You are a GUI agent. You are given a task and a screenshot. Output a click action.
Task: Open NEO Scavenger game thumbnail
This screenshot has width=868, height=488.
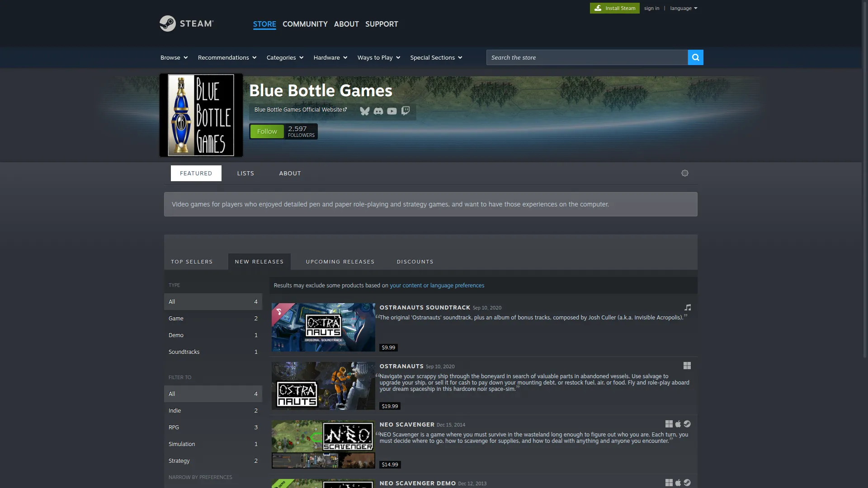tap(323, 444)
